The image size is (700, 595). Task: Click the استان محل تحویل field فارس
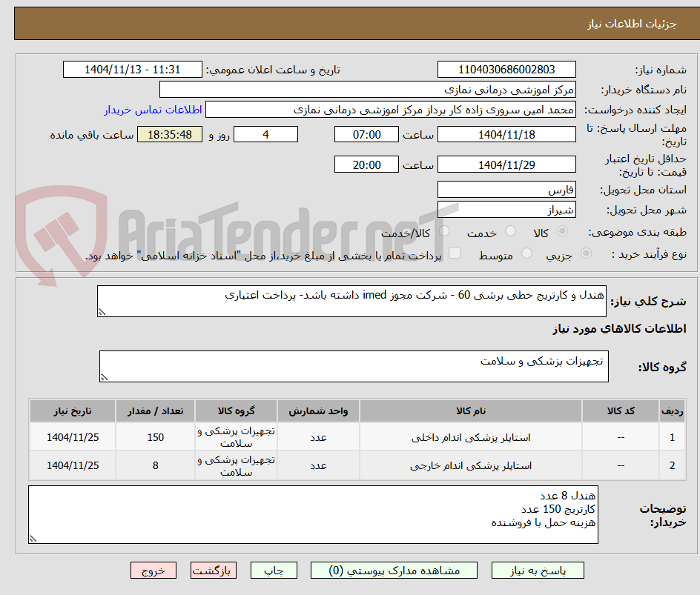[x=506, y=190]
